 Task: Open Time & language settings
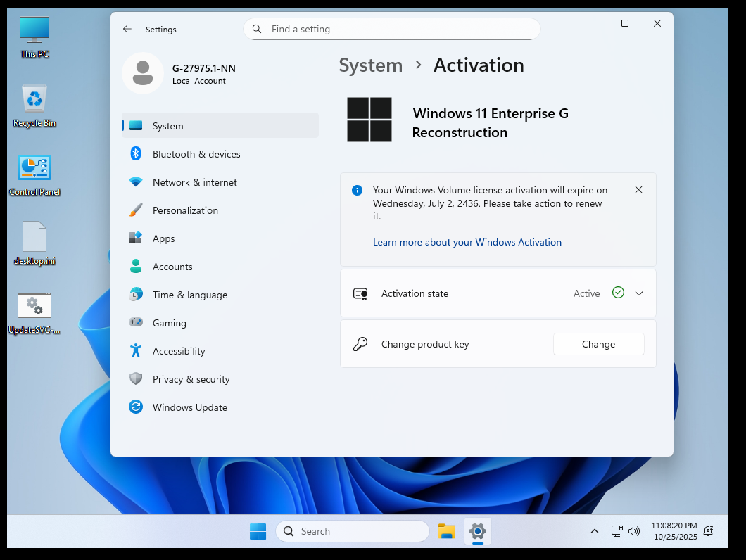(x=220, y=294)
